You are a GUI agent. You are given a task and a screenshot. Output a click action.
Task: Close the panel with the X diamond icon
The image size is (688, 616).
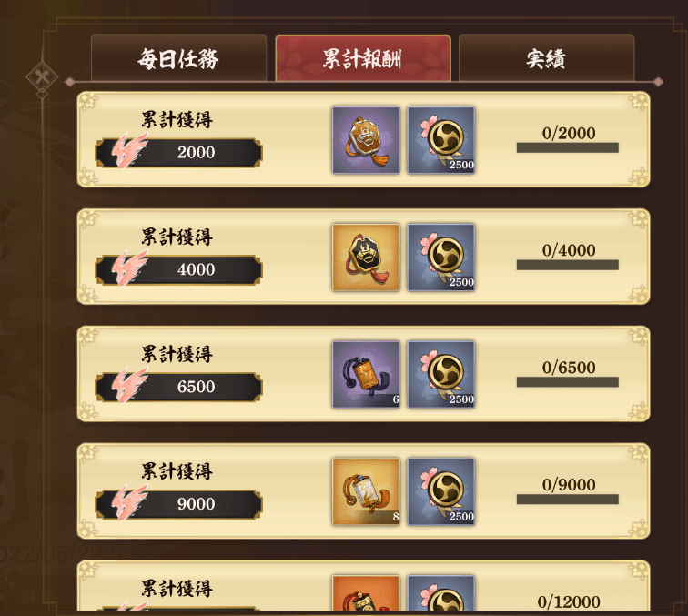click(42, 77)
